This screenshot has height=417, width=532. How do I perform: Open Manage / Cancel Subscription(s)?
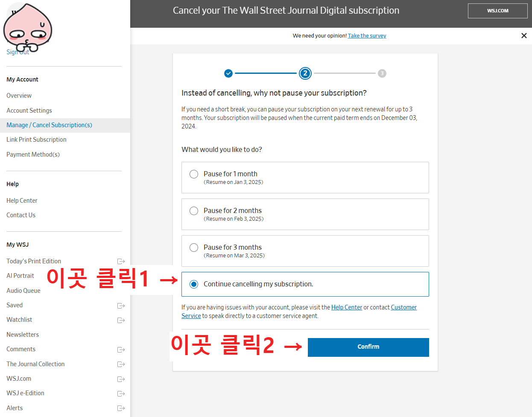[x=49, y=125]
